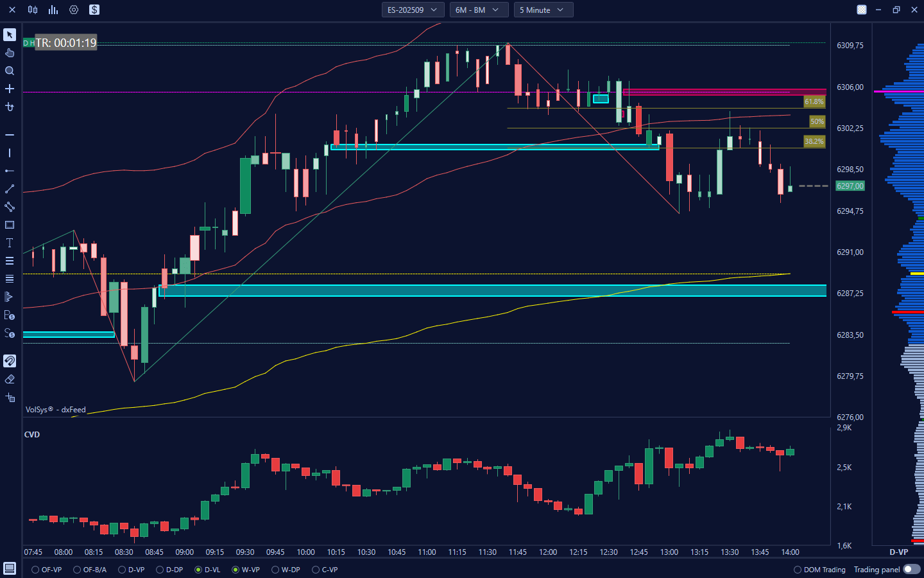Expand the 6M - BM dropdown
Viewport: 924px width, 578px height.
pos(477,10)
